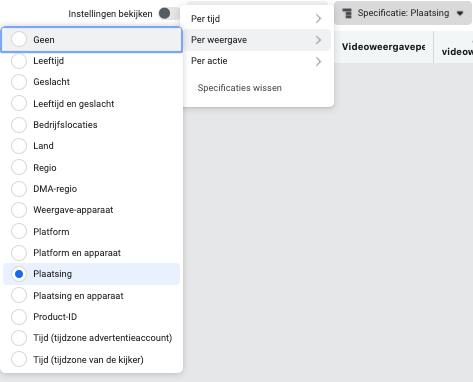Screen dimensions: 473x382
Task: Select Tijd (tijdzone van de kijker) option
Action: [x=19, y=359]
